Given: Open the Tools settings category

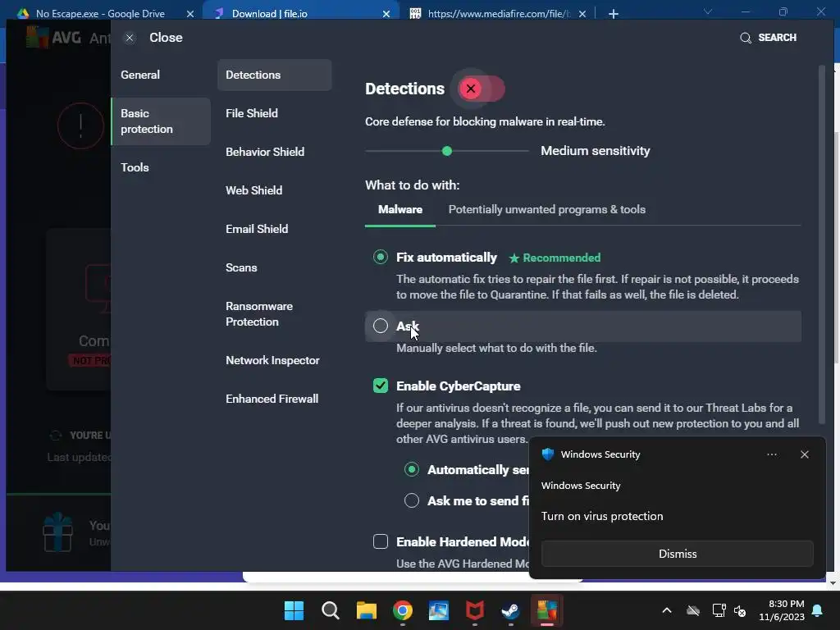Looking at the screenshot, I should click(135, 167).
